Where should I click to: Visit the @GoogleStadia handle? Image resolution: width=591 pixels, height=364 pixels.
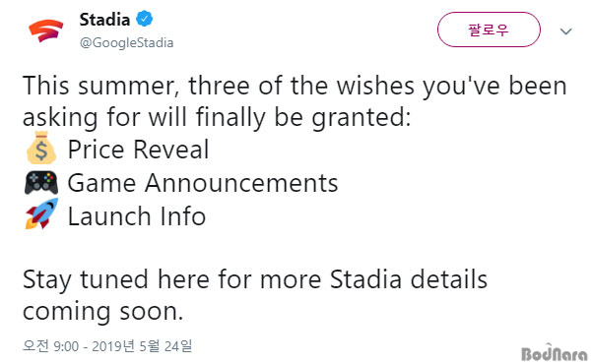127,42
